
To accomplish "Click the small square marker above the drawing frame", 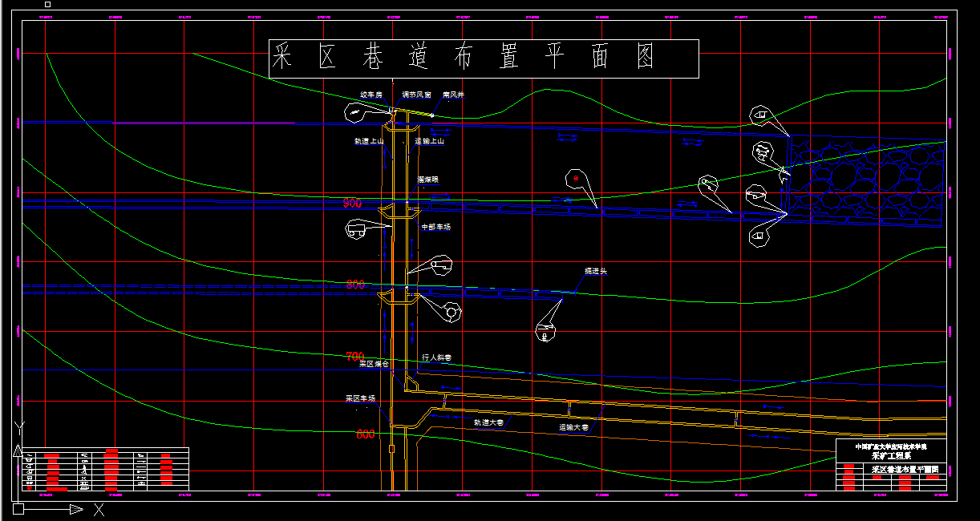I will [x=48, y=4].
